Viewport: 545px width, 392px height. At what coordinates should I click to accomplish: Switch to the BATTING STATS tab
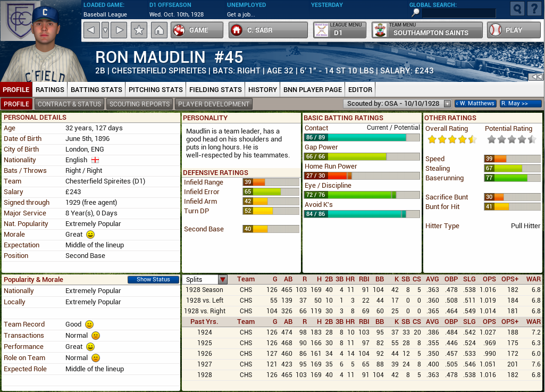pos(96,89)
